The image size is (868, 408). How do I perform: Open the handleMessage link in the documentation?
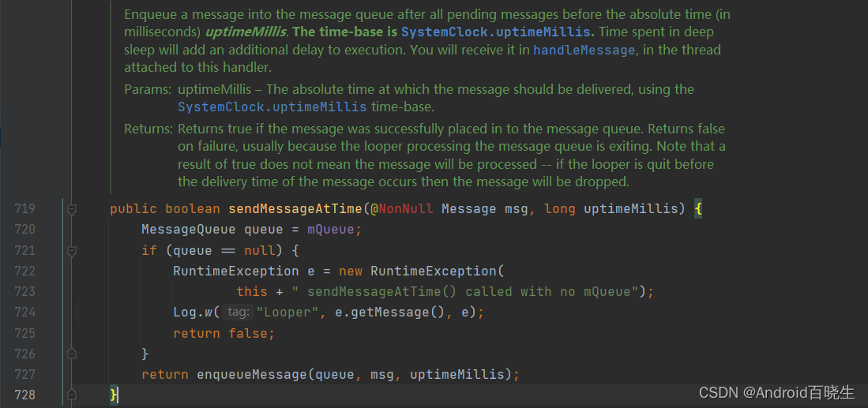(584, 51)
